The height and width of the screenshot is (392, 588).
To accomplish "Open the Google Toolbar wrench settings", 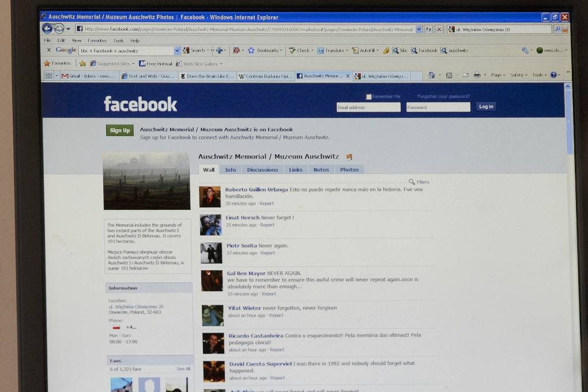I will 525,50.
